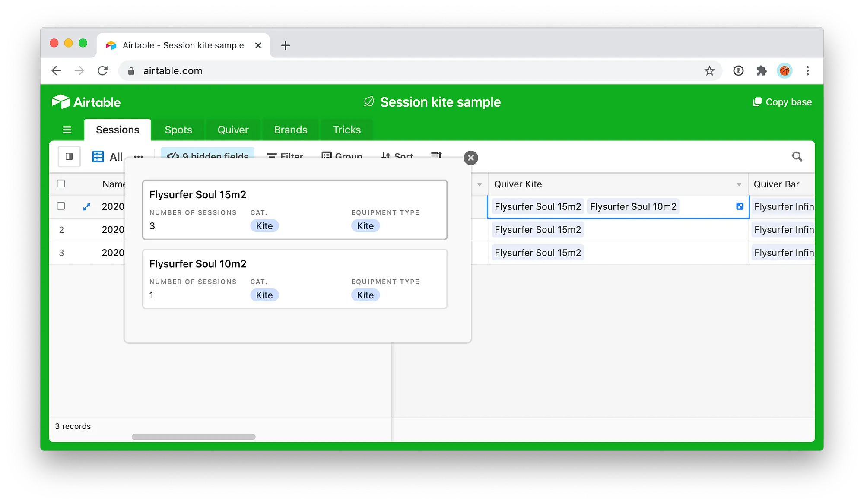Click the Flysurfer Soul 10m2 chip in row one
864x504 pixels.
[633, 207]
